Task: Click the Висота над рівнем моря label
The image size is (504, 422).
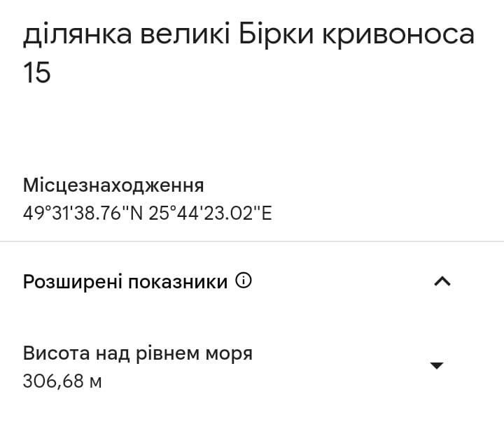Action: (138, 353)
